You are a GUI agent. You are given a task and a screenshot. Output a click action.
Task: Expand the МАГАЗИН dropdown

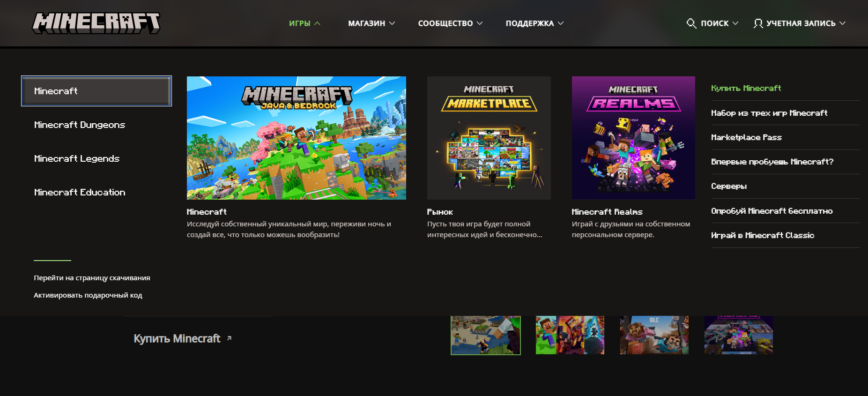(x=371, y=23)
